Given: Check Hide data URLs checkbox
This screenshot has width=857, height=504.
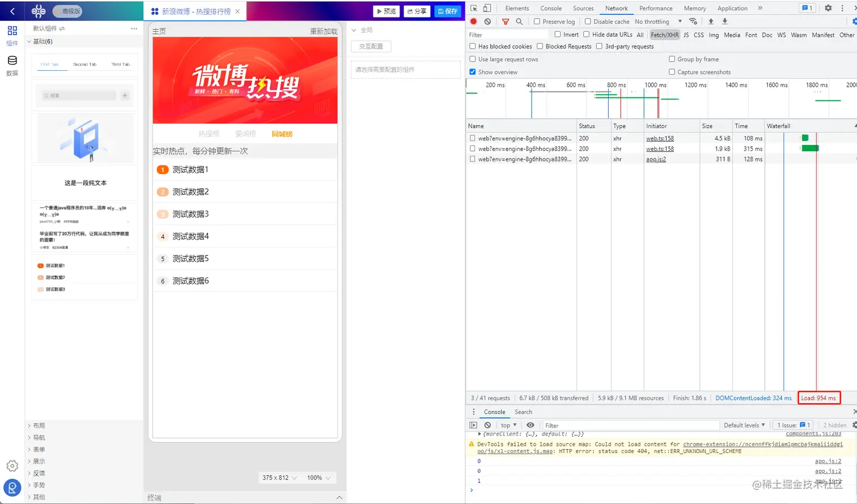Looking at the screenshot, I should (587, 35).
